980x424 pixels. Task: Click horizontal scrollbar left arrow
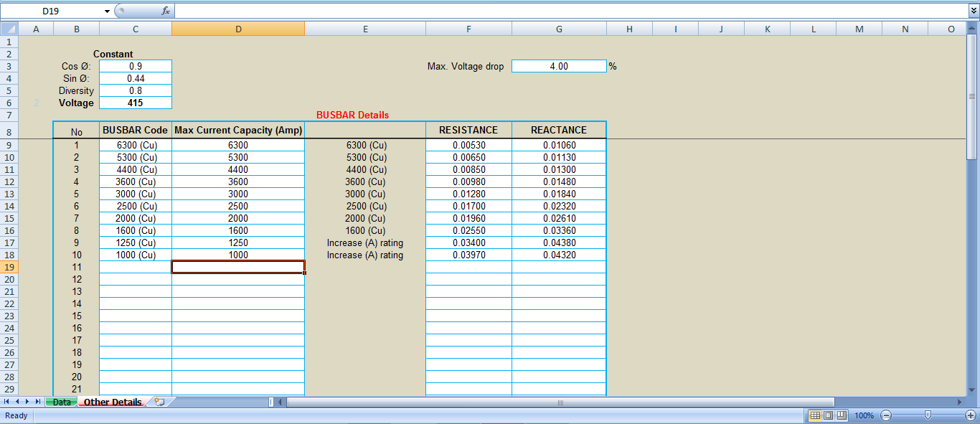click(x=280, y=402)
